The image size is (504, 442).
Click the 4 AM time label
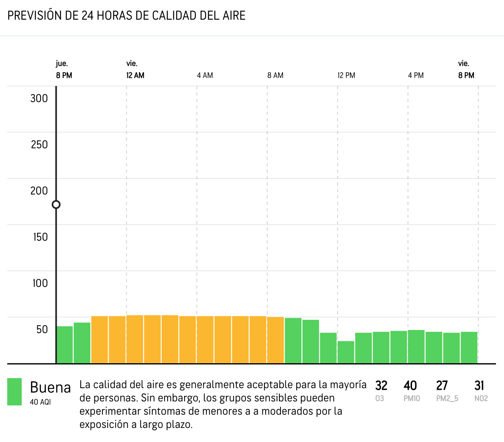tap(205, 75)
